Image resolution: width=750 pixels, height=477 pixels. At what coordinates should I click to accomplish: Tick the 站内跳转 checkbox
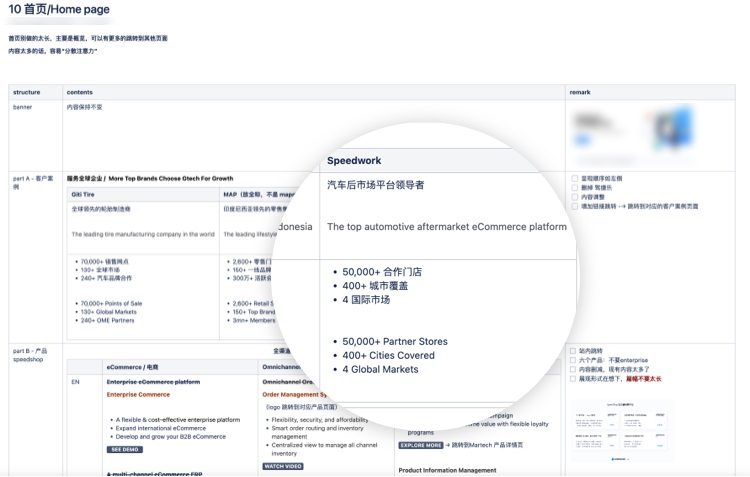pos(572,351)
